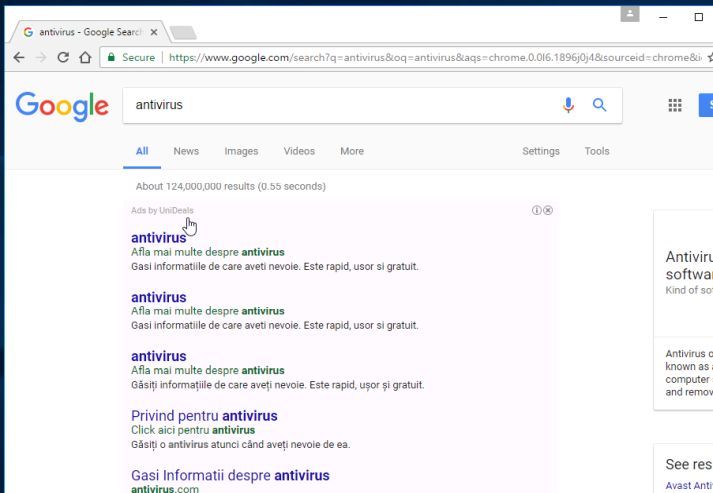Open 'Privind pentru antivirus' ad link

click(204, 416)
